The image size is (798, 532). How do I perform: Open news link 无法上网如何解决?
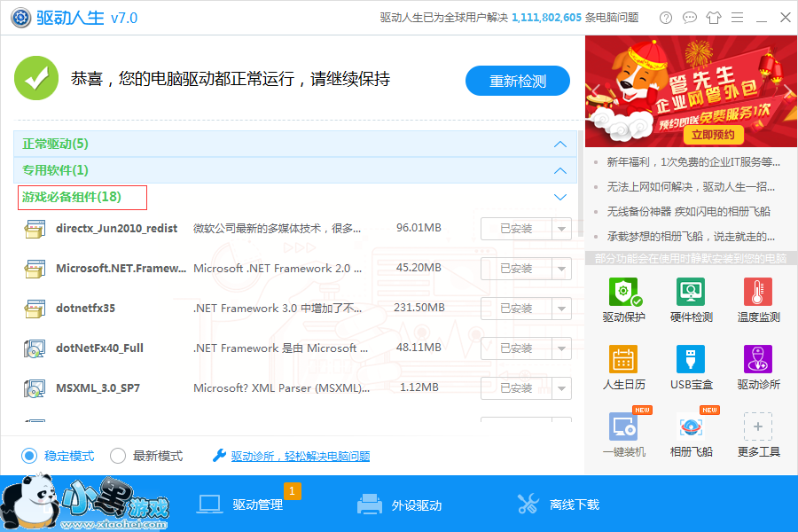click(x=691, y=187)
